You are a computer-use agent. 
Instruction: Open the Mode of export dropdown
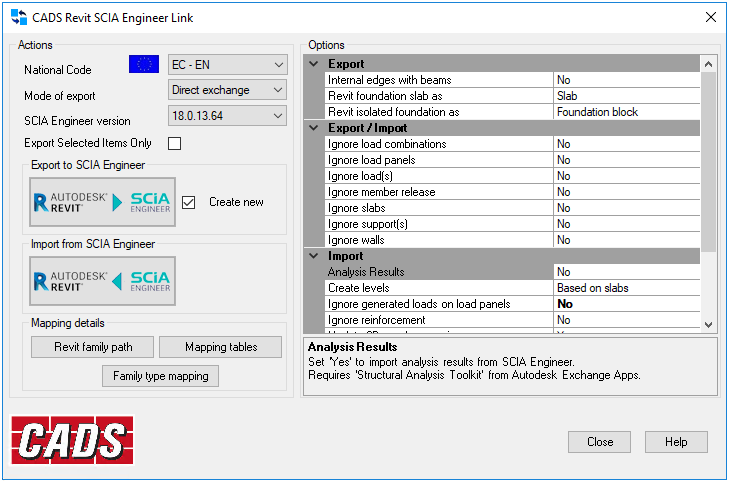228,90
